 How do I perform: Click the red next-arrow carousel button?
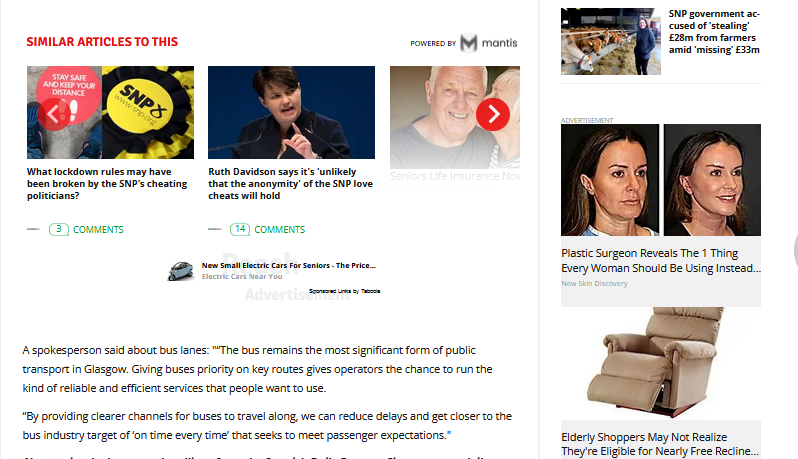click(x=493, y=114)
